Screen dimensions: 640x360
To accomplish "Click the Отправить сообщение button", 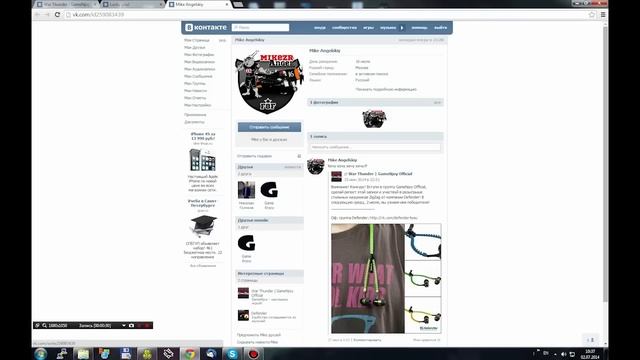I will click(x=269, y=127).
